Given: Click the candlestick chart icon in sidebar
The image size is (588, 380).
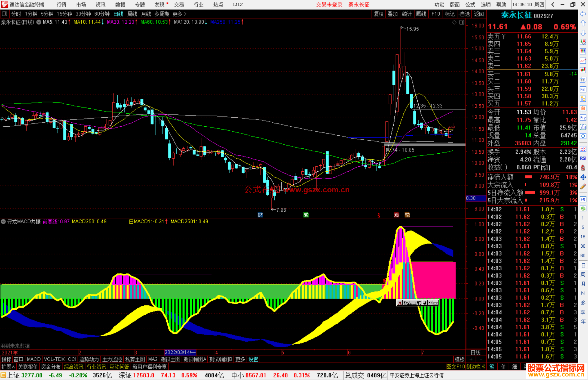Looking at the screenshot, I should click(583, 70).
